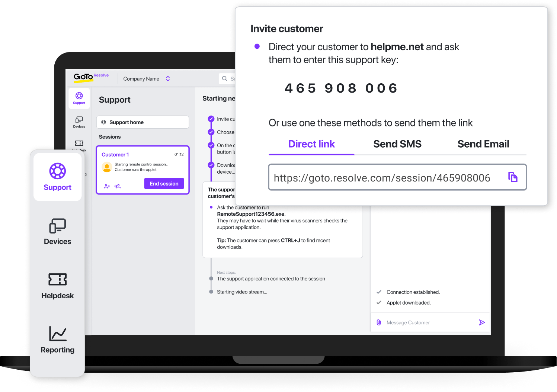
Task: Click the Starting video stream… step
Action: tap(242, 292)
